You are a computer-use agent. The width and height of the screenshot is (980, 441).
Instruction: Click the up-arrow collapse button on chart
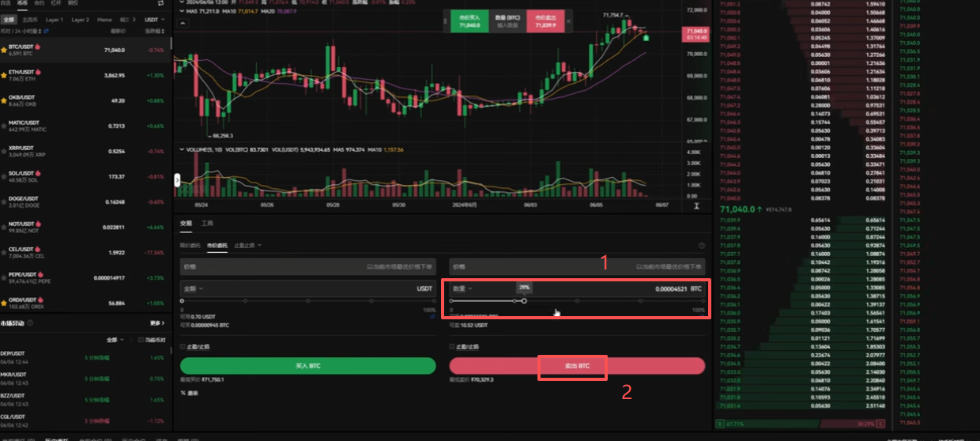pyautogui.click(x=183, y=24)
